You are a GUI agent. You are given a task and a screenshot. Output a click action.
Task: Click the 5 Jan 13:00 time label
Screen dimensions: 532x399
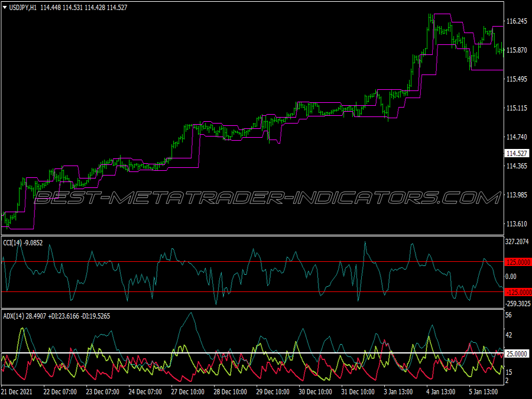point(484,392)
